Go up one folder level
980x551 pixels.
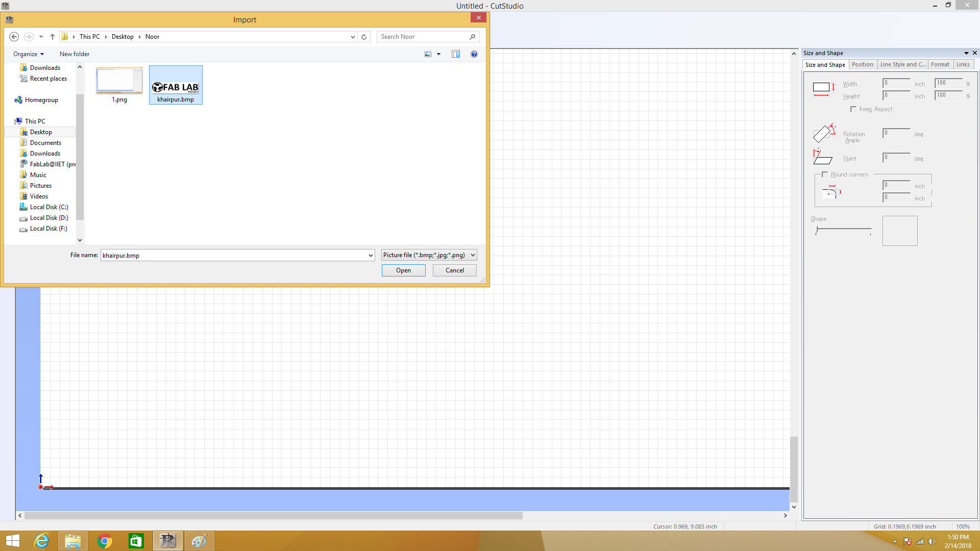52,37
